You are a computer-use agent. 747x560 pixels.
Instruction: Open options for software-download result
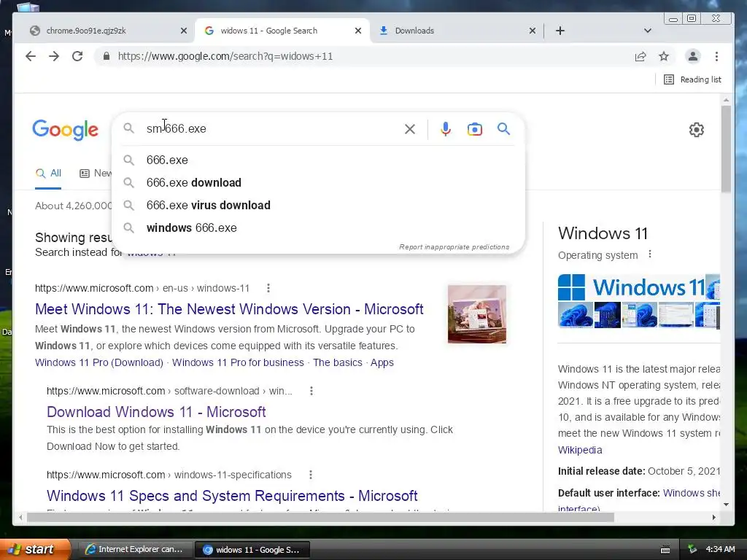(x=311, y=391)
